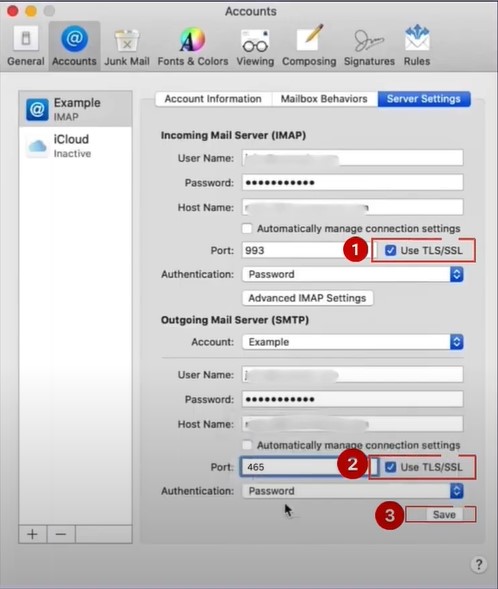
Task: Click the incoming Password field
Action: [x=353, y=183]
